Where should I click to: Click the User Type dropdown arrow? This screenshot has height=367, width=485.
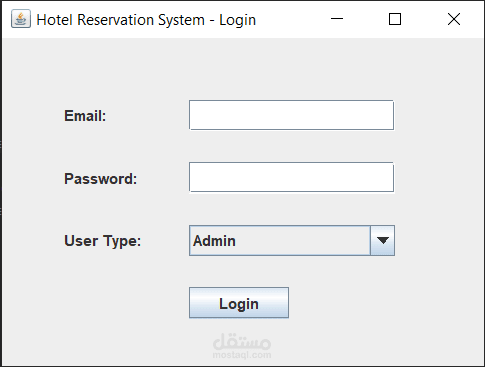click(382, 240)
